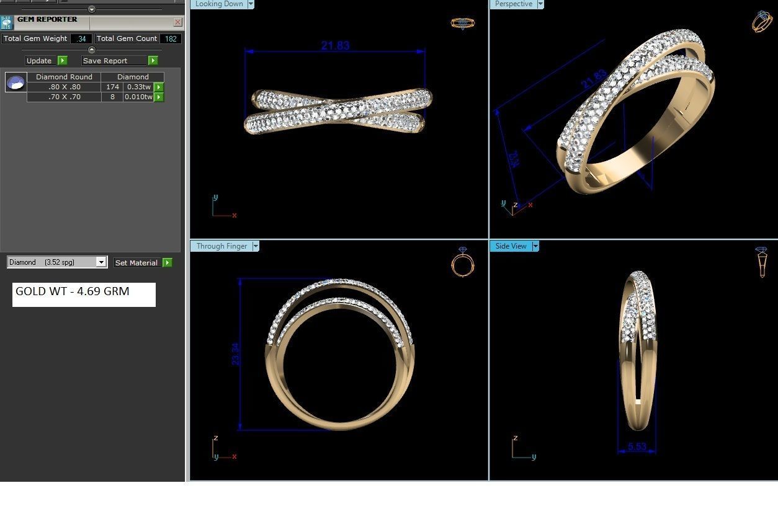Click the 0.010tw weight cell
The height and width of the screenshot is (532, 778).
point(139,97)
